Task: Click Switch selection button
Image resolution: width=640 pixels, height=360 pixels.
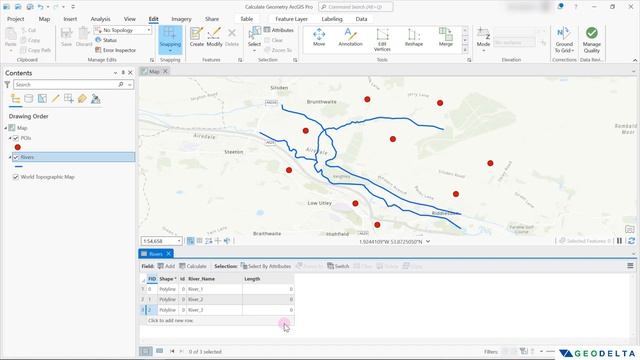Action: point(338,266)
